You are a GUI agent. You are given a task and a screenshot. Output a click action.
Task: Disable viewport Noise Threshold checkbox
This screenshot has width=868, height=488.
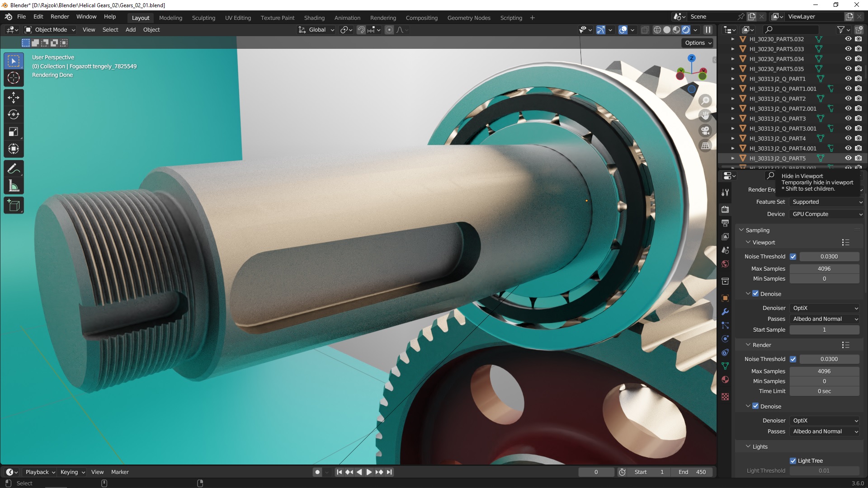pyautogui.click(x=793, y=257)
